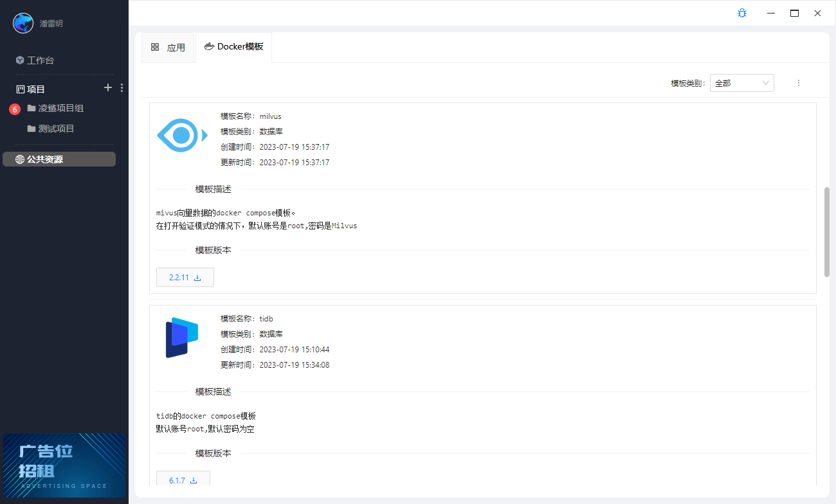The image size is (836, 504).
Task: Click the 应用 grid icon
Action: point(155,47)
